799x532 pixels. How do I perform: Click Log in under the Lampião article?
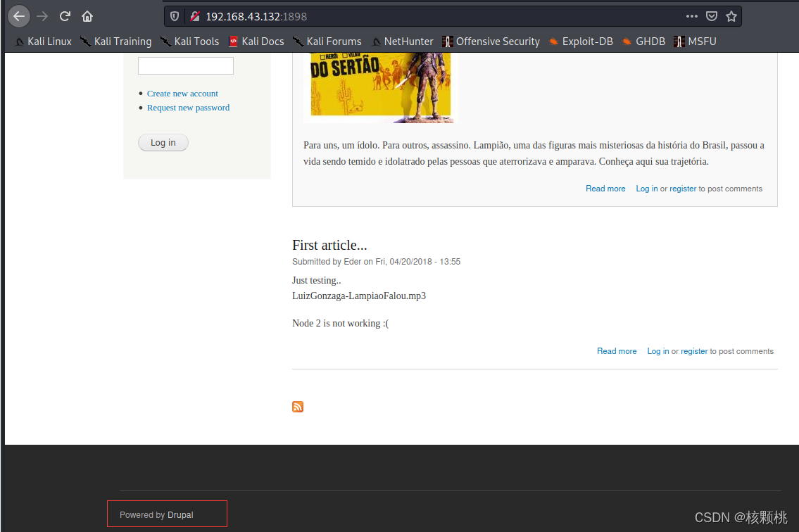pos(647,189)
